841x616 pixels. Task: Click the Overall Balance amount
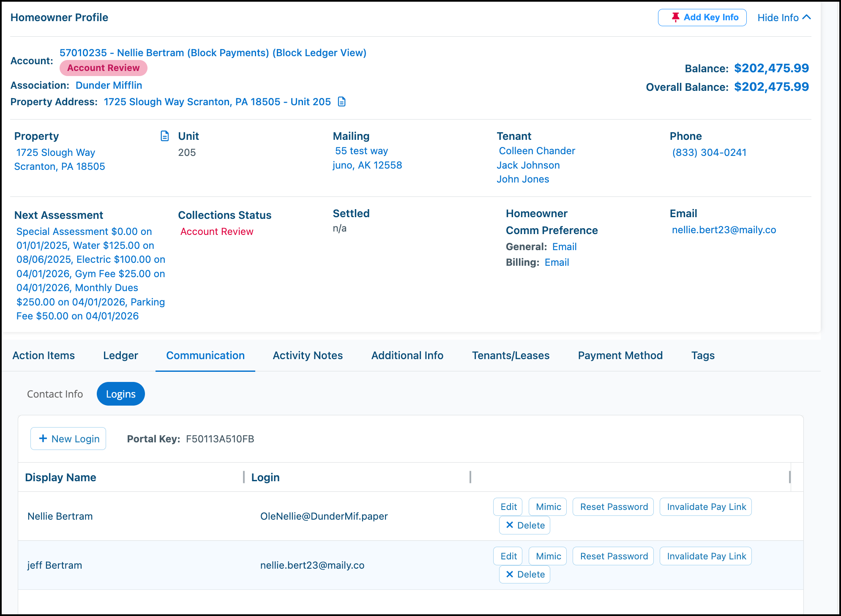771,87
